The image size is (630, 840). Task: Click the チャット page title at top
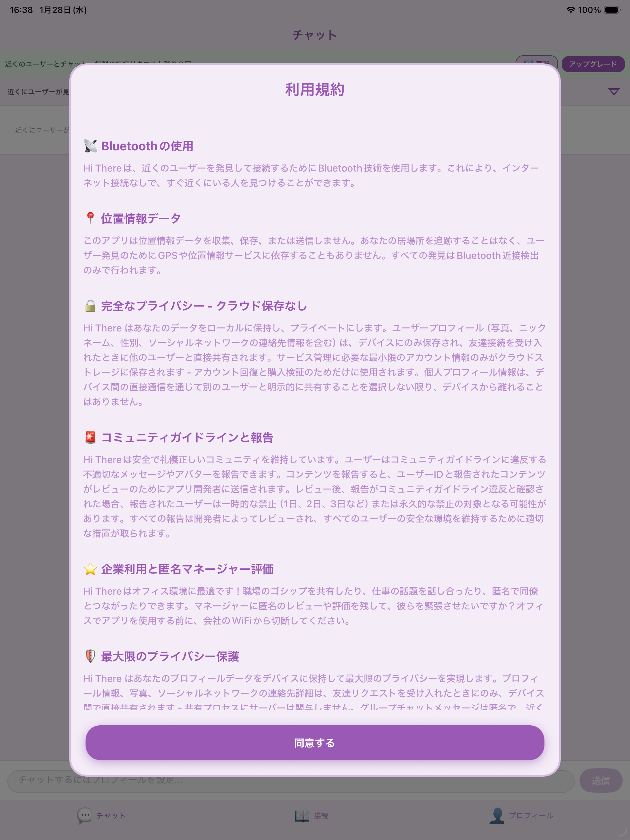(x=315, y=35)
